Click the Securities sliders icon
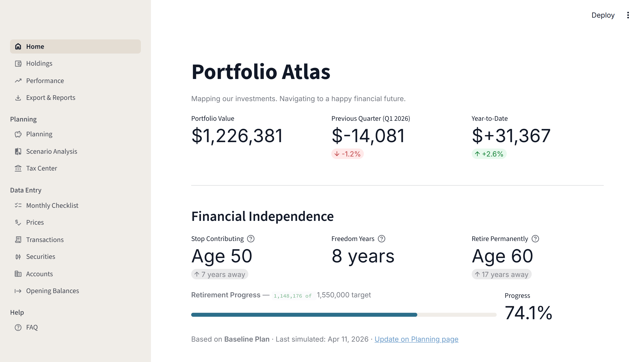Screen dimensions: 644x362 [18, 257]
